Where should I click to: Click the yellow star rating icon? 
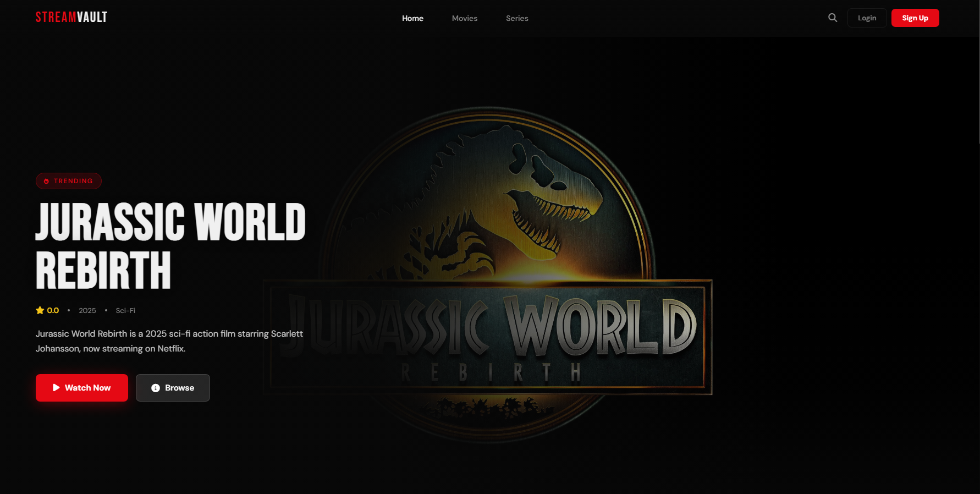pyautogui.click(x=40, y=310)
